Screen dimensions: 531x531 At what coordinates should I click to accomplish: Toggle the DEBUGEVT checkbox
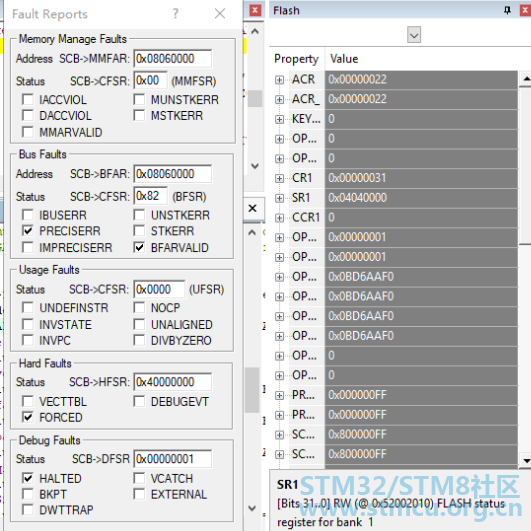[x=139, y=401]
